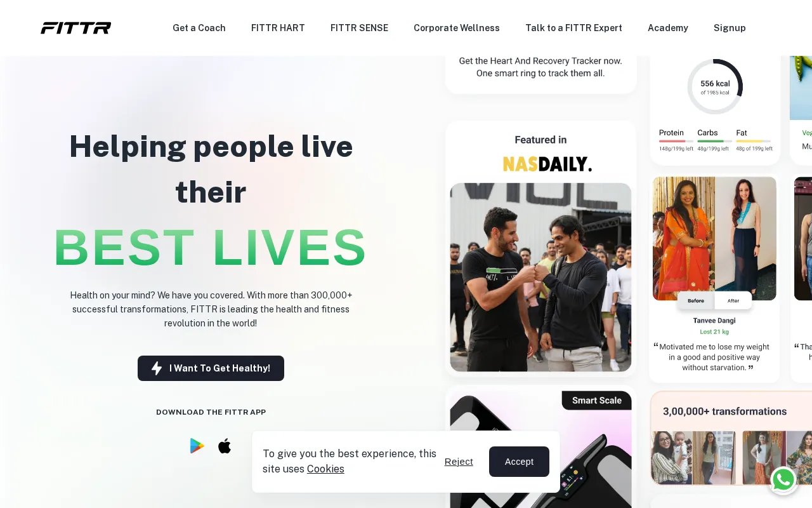This screenshot has width=812, height=508.
Task: Open Get a Coach menu
Action: (199, 28)
